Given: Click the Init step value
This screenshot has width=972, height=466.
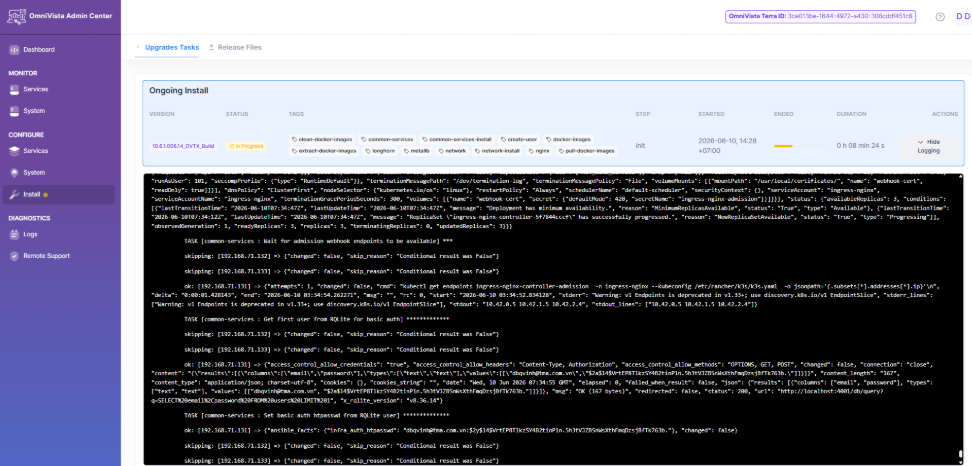Looking at the screenshot, I should coord(640,146).
